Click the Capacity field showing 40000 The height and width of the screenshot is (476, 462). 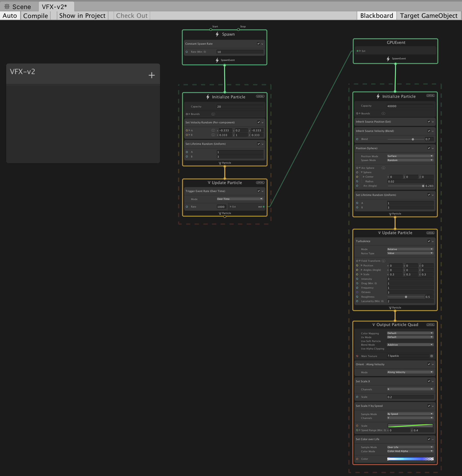pos(410,106)
